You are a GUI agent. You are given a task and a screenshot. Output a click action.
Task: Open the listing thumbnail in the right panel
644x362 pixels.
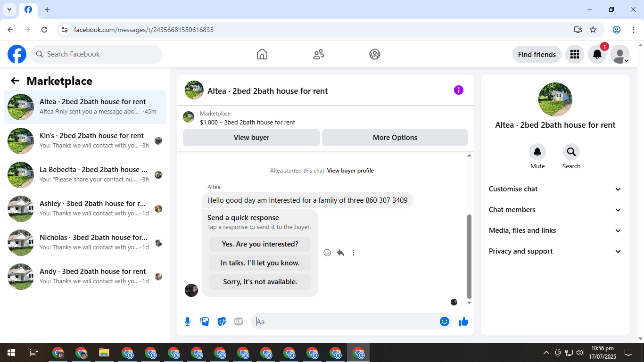[x=555, y=99]
